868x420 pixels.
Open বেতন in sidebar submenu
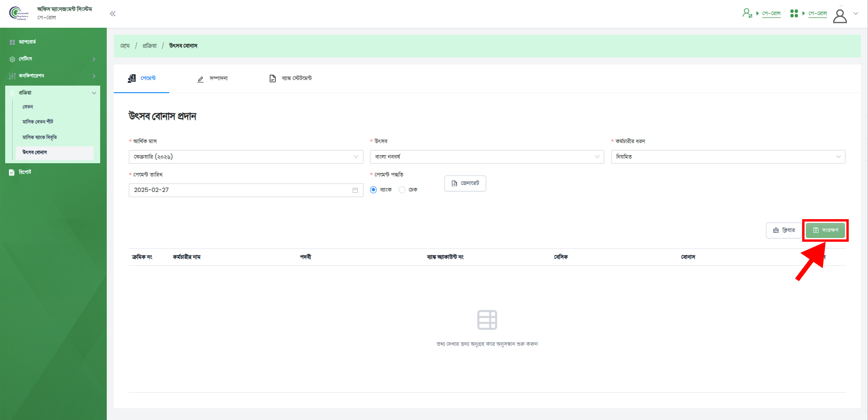pos(28,107)
